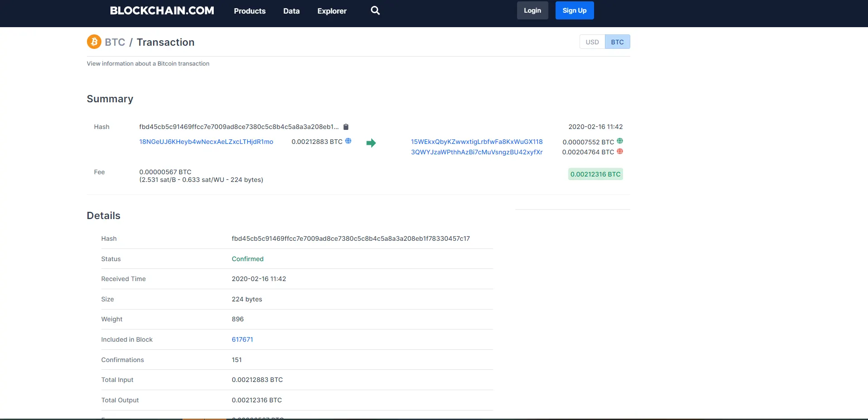Copy transaction hash using clipboard icon
The image size is (868, 420).
pyautogui.click(x=346, y=127)
